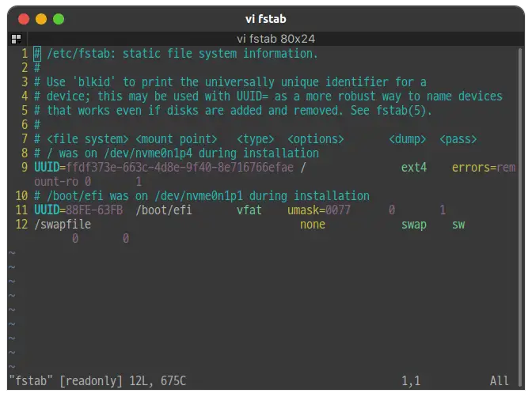Click the highlighted '#' cursor on line 1

pos(37,54)
